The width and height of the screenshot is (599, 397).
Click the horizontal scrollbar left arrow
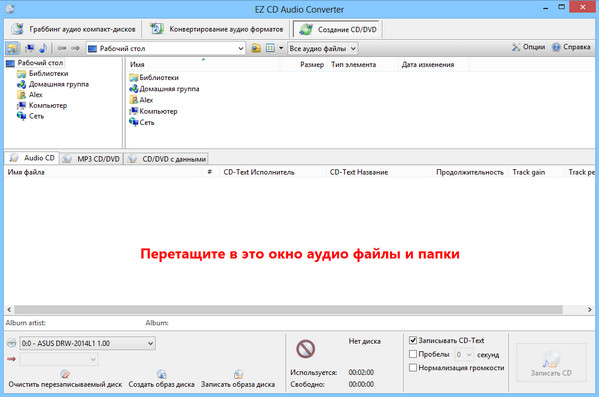[x=9, y=309]
